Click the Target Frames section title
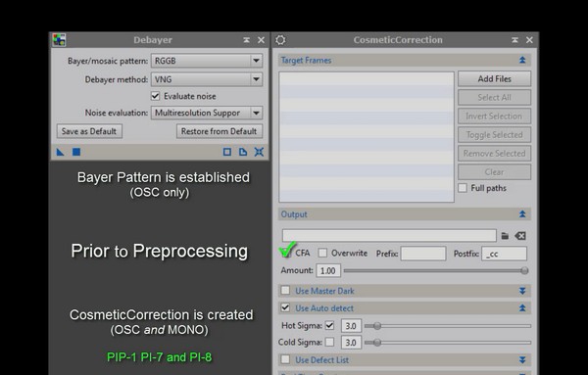588x375 pixels. pyautogui.click(x=306, y=60)
